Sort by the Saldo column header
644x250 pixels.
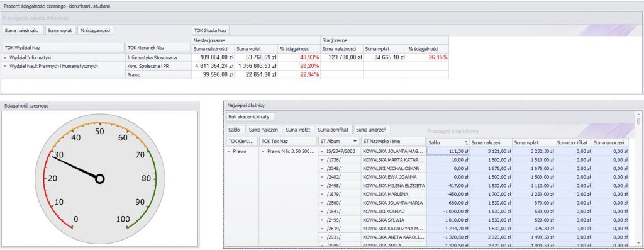coord(448,142)
